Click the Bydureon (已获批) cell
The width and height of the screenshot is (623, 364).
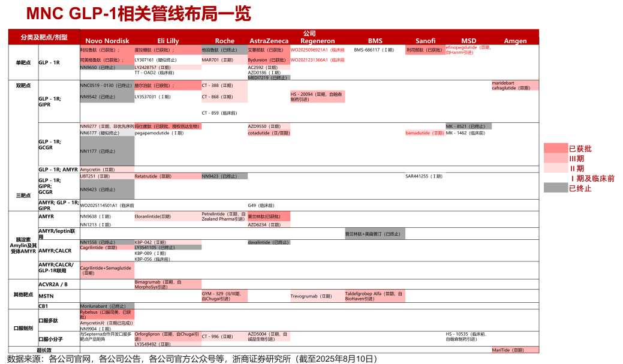pos(269,60)
